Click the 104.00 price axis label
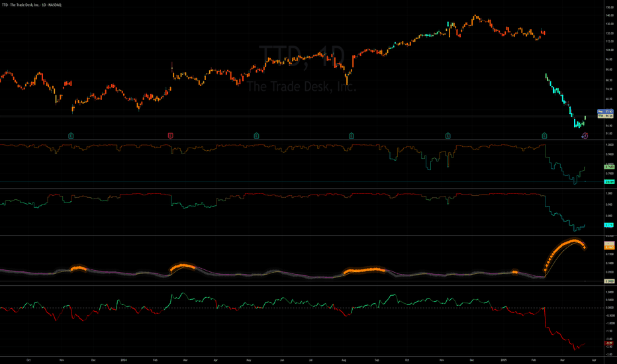The height and width of the screenshot is (364, 617). [610, 50]
